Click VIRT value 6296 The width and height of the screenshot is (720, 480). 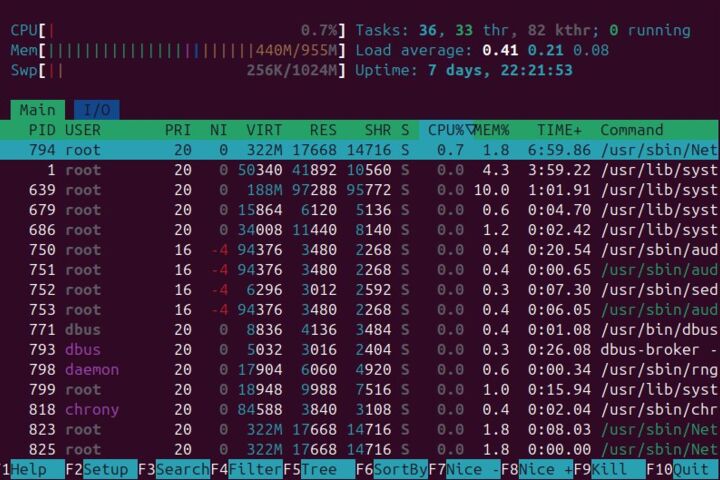[x=264, y=290]
